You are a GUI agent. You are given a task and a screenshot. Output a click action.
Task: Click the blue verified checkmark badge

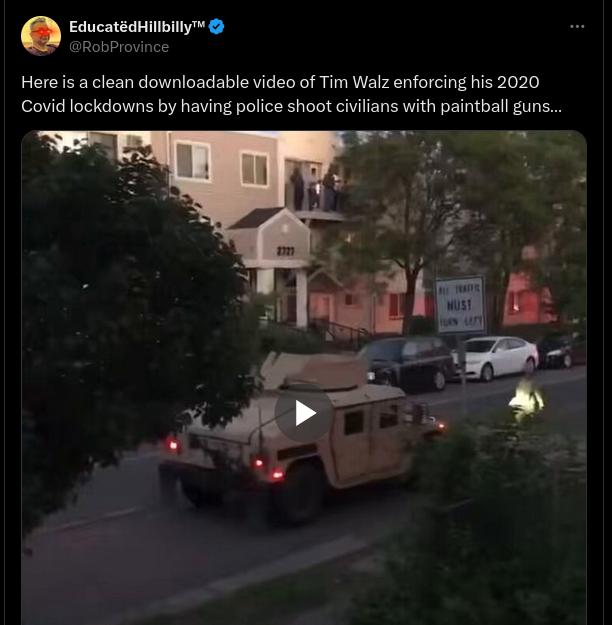tap(216, 27)
